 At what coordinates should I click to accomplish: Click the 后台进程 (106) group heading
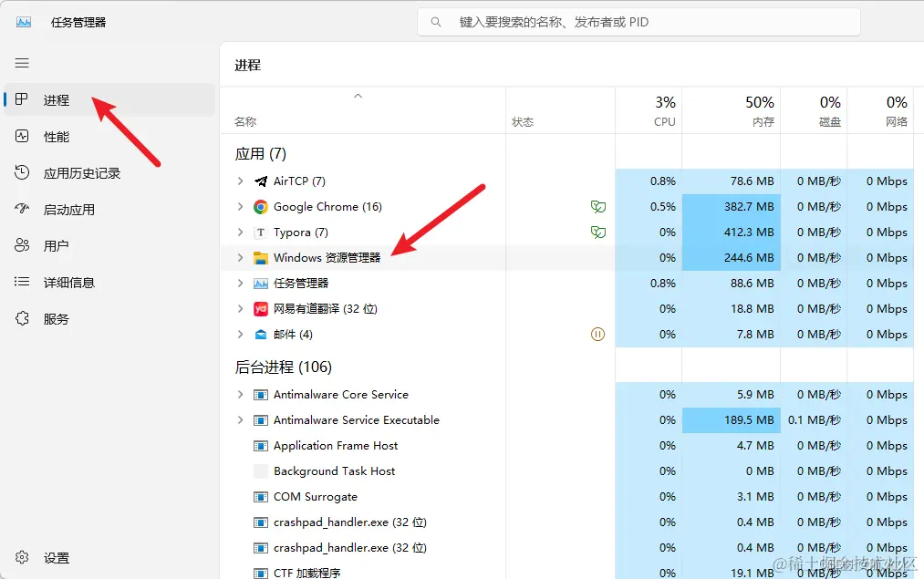tap(284, 367)
